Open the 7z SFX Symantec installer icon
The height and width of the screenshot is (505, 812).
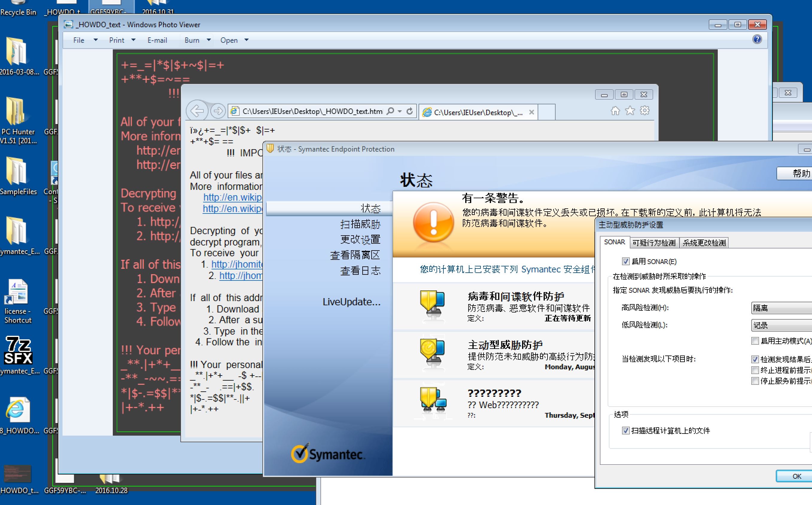tap(18, 351)
